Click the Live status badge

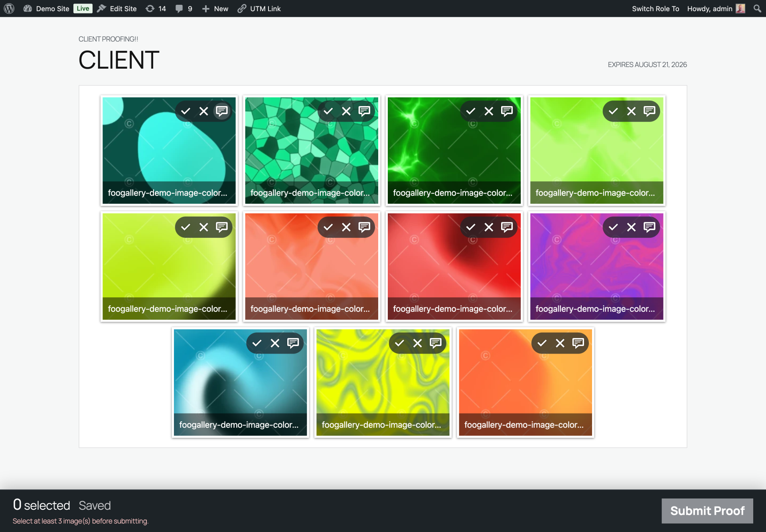(83, 8)
